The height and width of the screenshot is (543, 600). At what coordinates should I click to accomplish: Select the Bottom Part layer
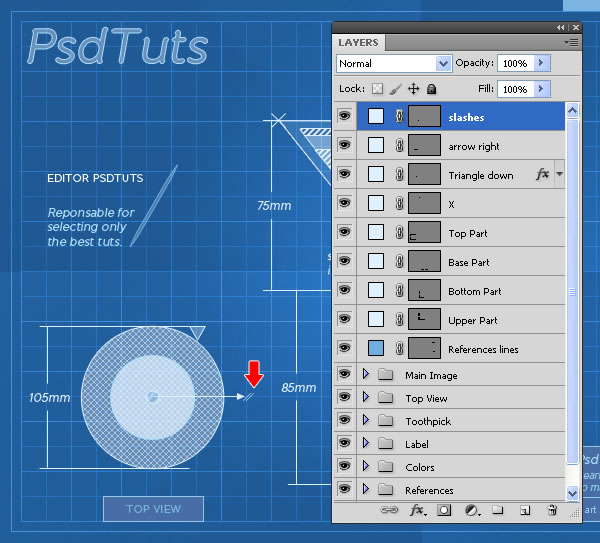pyautogui.click(x=461, y=290)
